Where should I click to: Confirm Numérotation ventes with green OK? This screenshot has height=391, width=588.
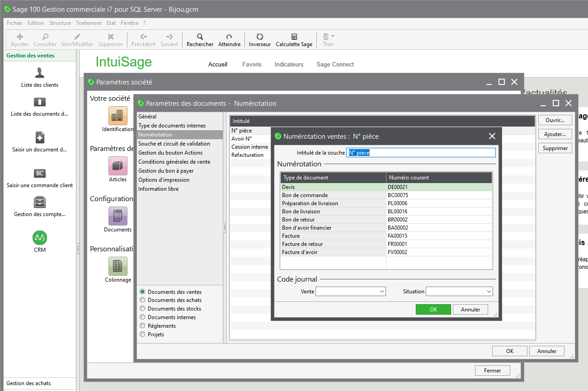coord(433,310)
